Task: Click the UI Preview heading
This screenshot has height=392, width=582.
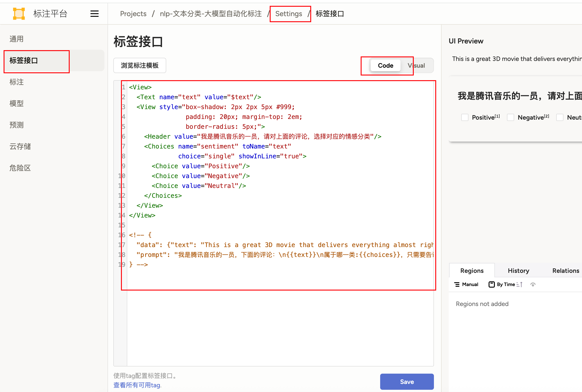Action: point(466,41)
